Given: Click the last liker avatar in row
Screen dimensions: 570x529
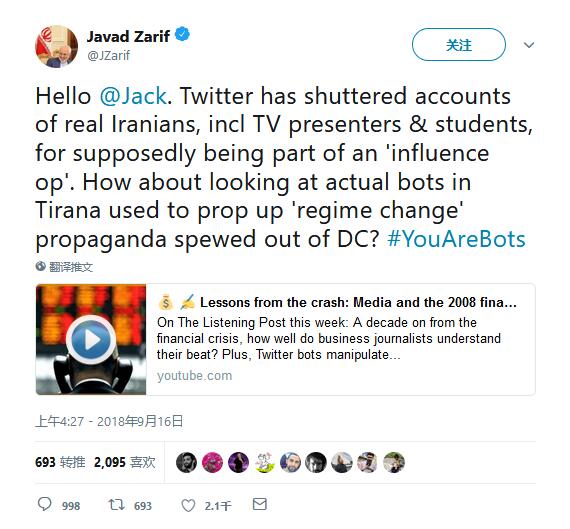Looking at the screenshot, I should click(394, 462).
